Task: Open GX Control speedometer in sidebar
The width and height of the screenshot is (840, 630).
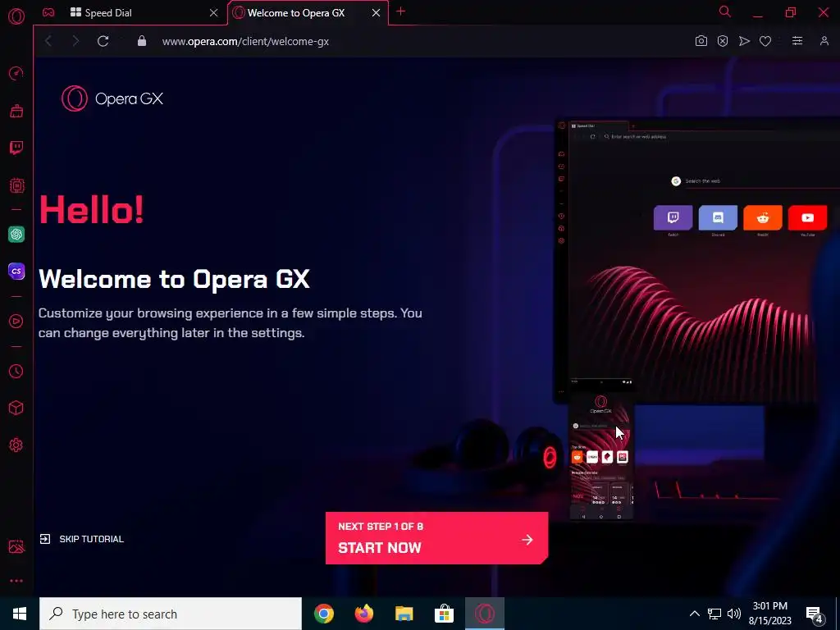Action: pyautogui.click(x=16, y=73)
